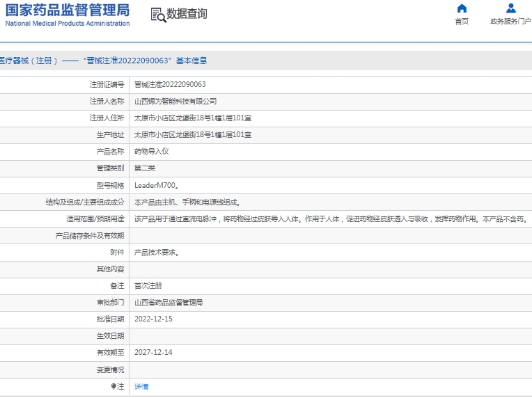Click the 有效期至 label
The height and width of the screenshot is (398, 532).
(x=110, y=353)
